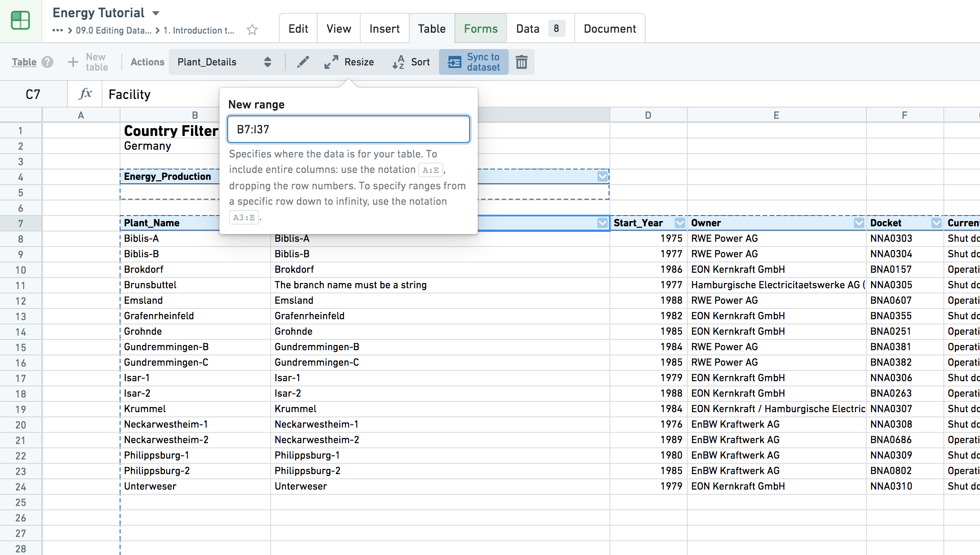Open the Plant_Details table selector
This screenshot has height=555, width=980.
tap(225, 62)
